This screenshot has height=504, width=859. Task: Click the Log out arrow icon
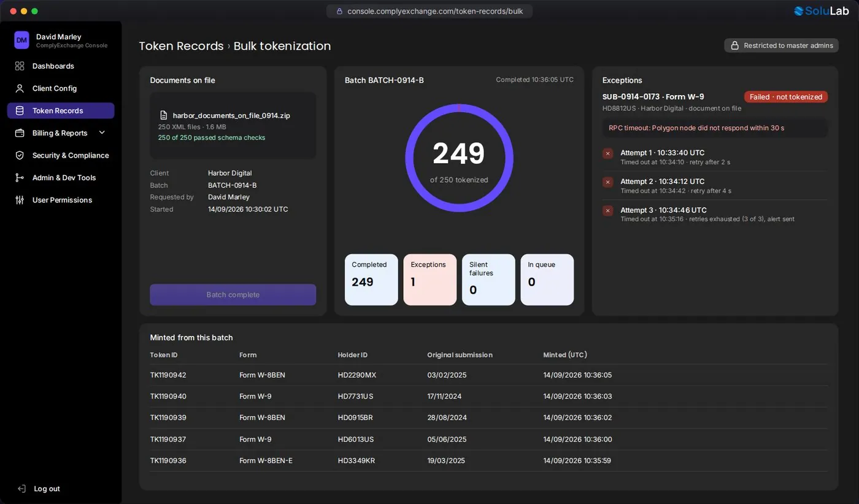pos(21,489)
